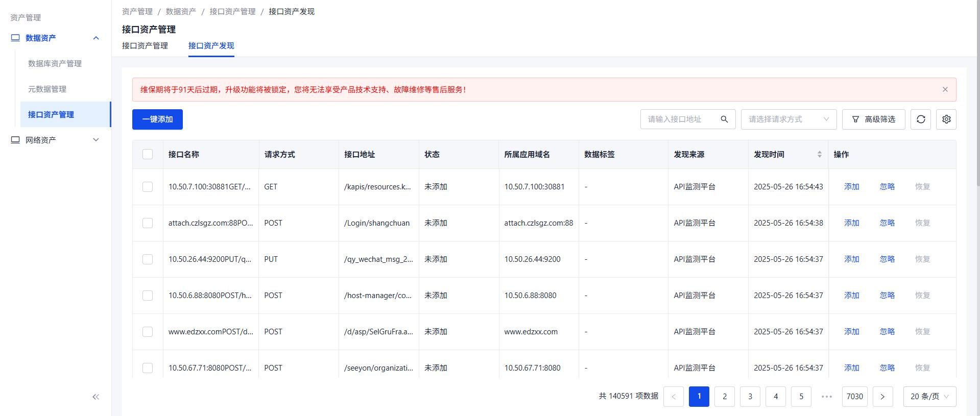Focus the 请输入接口地址 search field
This screenshot has width=980, height=416.
[x=679, y=119]
